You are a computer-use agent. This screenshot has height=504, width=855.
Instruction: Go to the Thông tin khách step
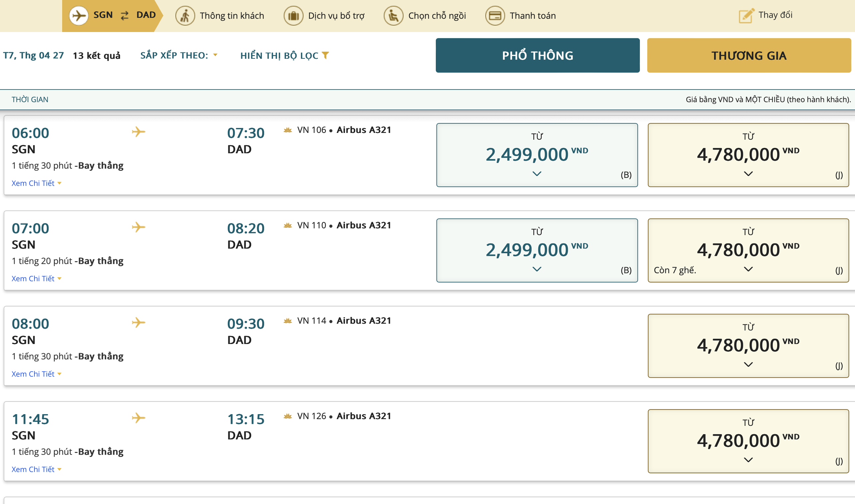click(220, 16)
